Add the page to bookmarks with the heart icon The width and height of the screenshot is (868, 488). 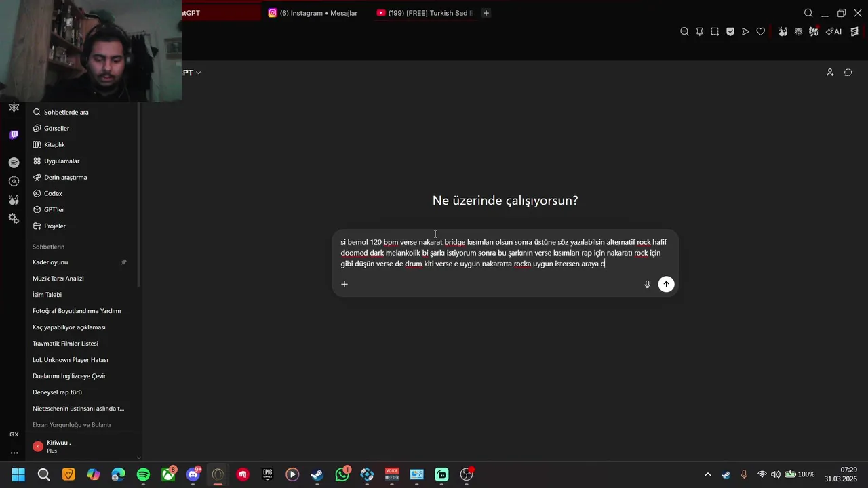[761, 32]
